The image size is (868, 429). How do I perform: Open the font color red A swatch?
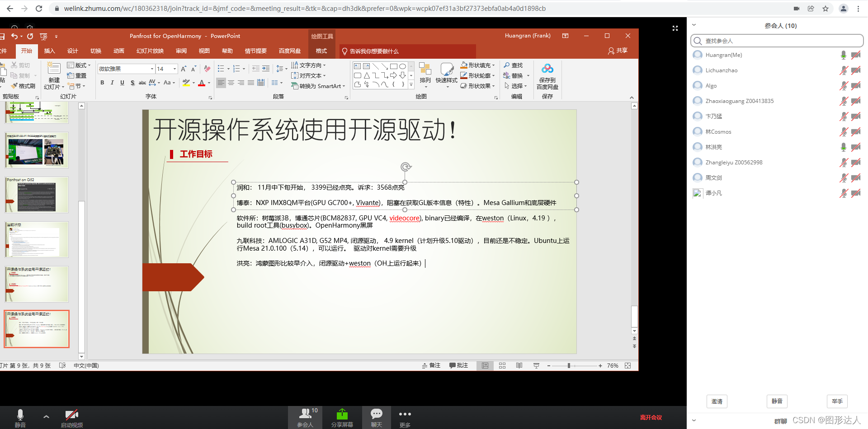coord(202,83)
